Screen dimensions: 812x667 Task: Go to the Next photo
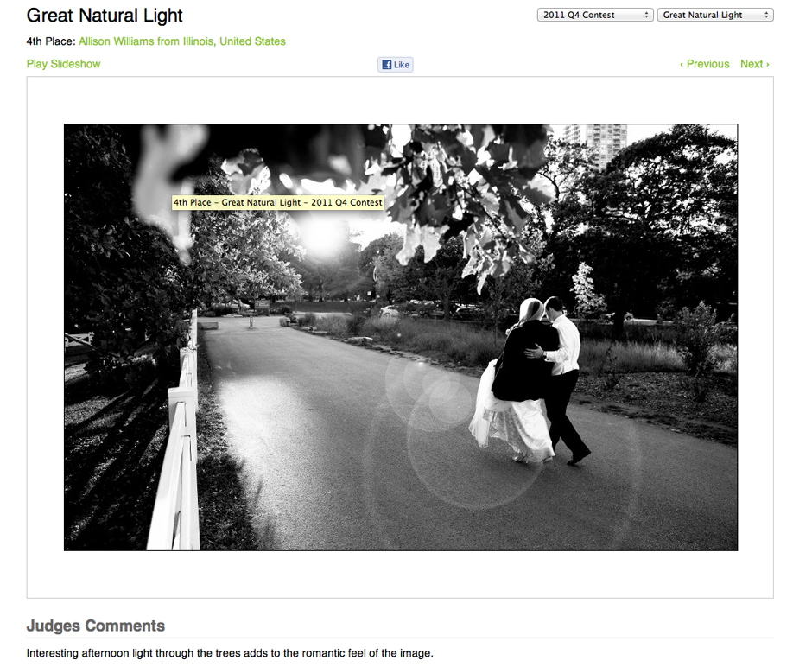coord(754,64)
